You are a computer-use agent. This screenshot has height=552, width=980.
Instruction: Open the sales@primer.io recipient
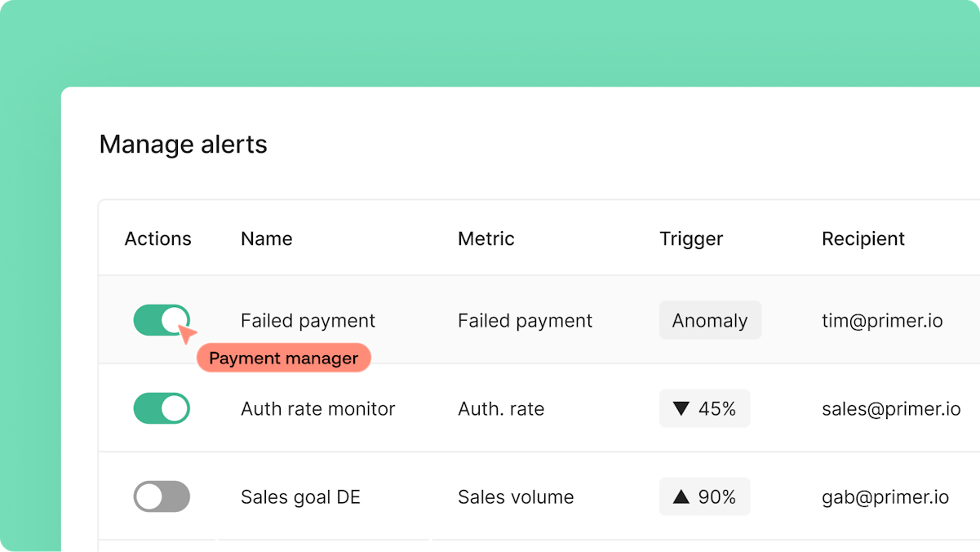pos(891,409)
